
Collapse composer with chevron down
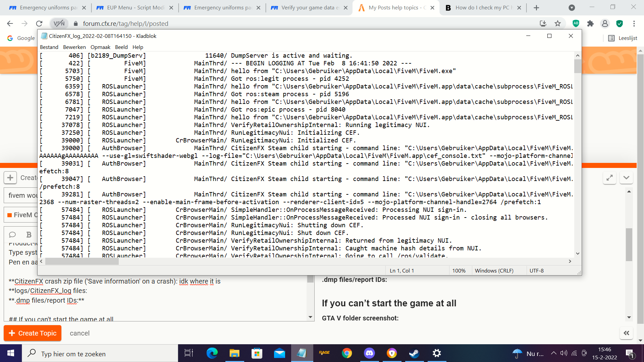pyautogui.click(x=626, y=178)
